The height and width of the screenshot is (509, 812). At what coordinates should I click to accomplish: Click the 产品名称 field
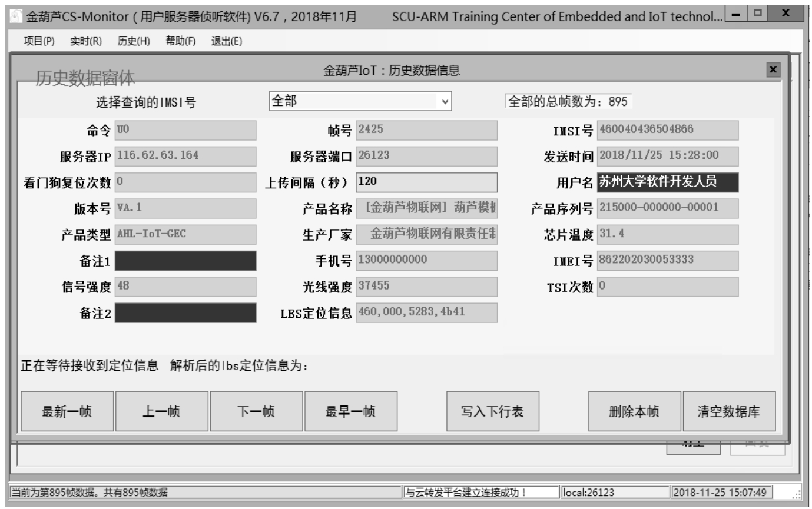tap(427, 208)
